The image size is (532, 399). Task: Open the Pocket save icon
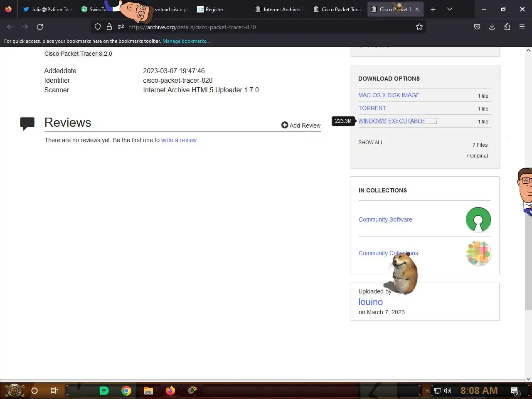(x=477, y=27)
